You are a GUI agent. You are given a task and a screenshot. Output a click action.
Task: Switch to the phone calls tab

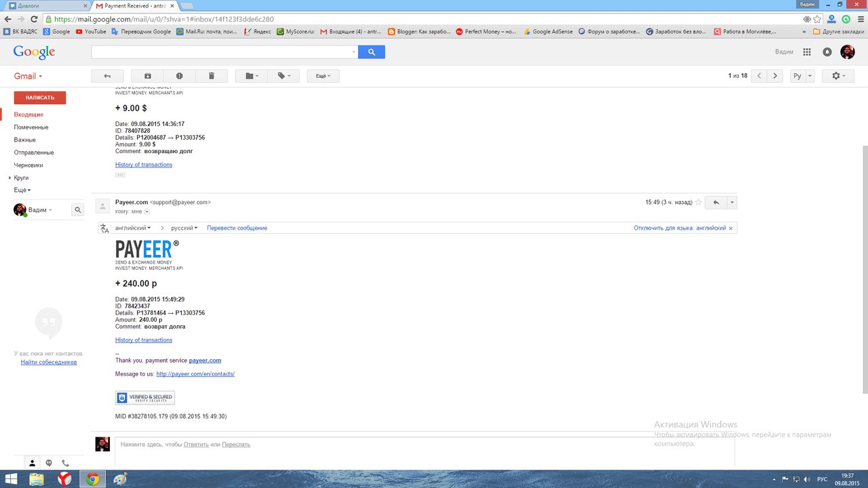tap(65, 464)
